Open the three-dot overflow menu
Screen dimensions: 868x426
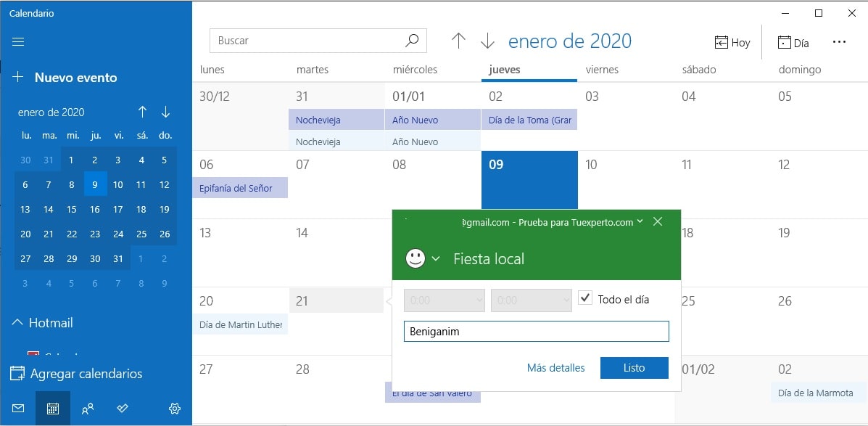pyautogui.click(x=839, y=42)
